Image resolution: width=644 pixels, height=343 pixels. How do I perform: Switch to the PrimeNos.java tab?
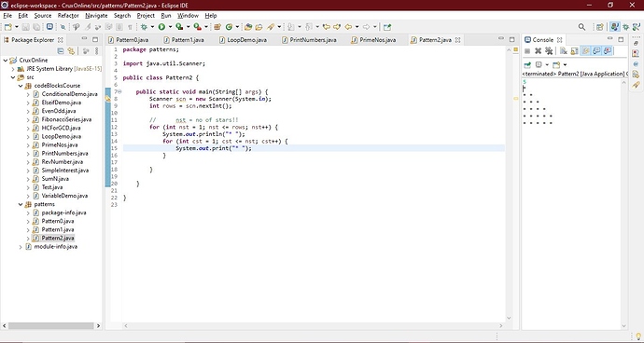pos(373,40)
